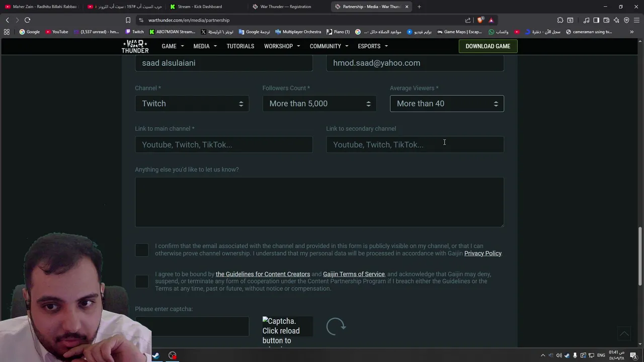Screen dimensions: 644x362
Task: Switch to the second YouTube Arabic tab
Action: [123, 7]
